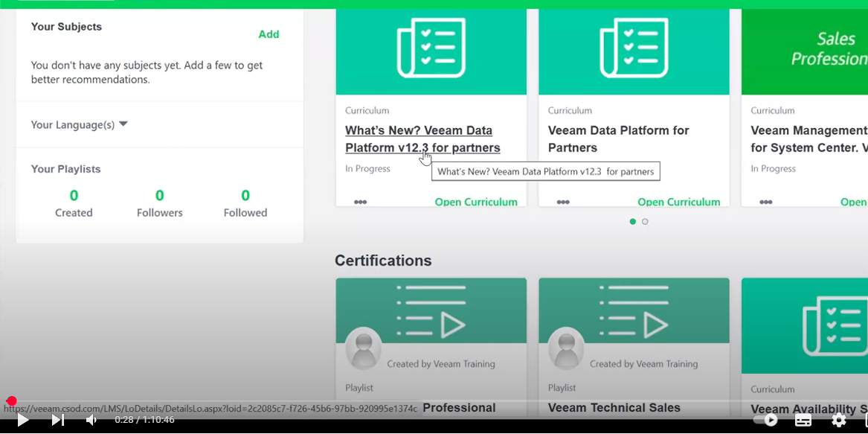Click 'Created by Veeam Training' on Technical Sales card
868x434 pixels.
pyautogui.click(x=644, y=364)
